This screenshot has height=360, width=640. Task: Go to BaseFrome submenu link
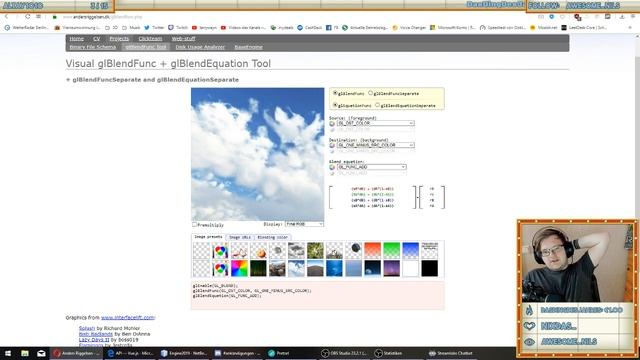tap(249, 47)
